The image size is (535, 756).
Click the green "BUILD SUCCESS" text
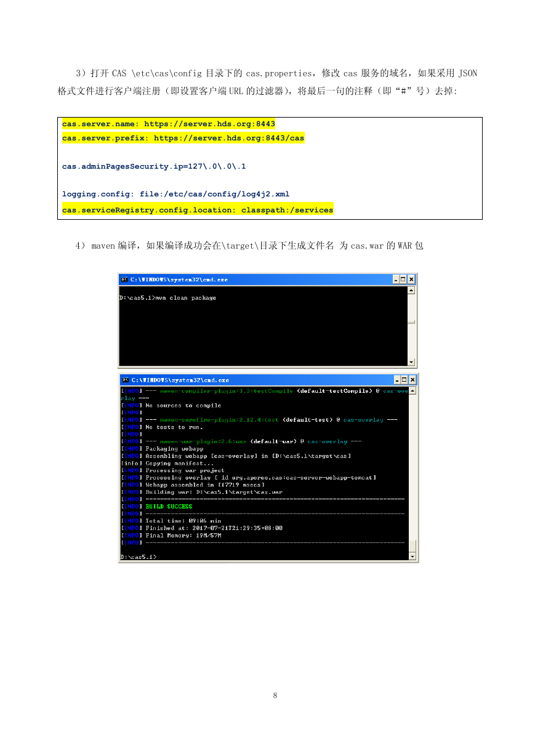tap(169, 507)
